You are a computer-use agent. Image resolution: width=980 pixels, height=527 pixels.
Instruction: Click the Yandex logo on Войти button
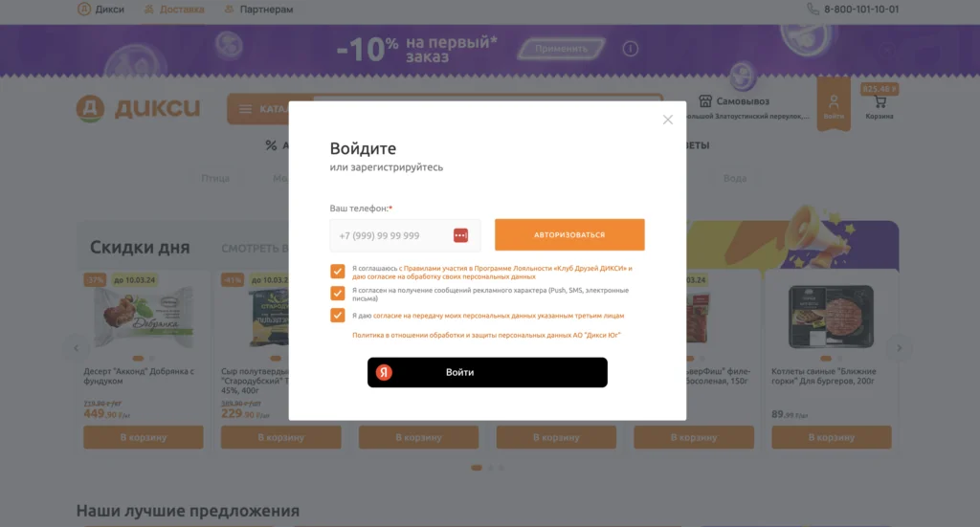(x=384, y=372)
